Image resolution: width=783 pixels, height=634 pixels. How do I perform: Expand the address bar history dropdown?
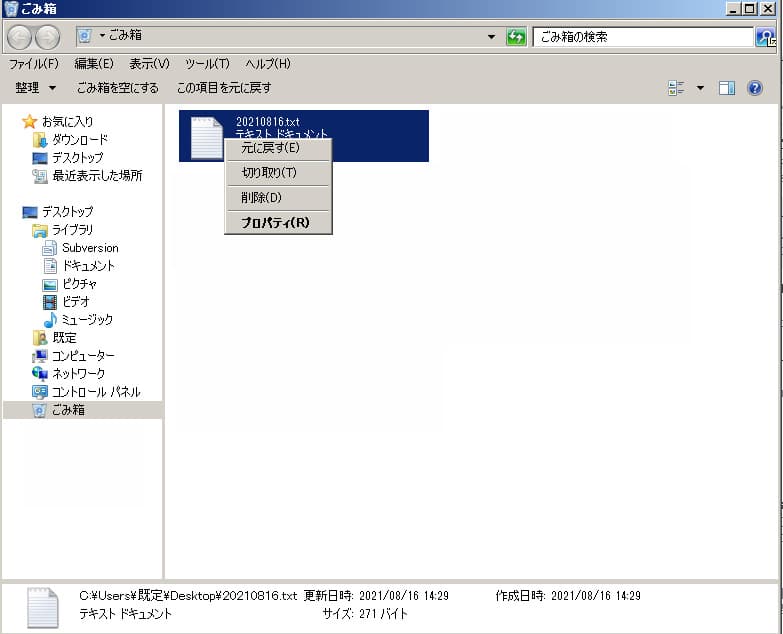coord(491,37)
